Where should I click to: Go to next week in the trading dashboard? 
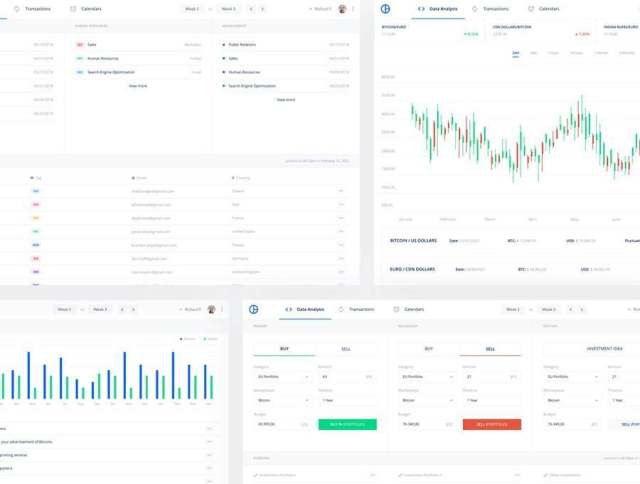click(582, 309)
